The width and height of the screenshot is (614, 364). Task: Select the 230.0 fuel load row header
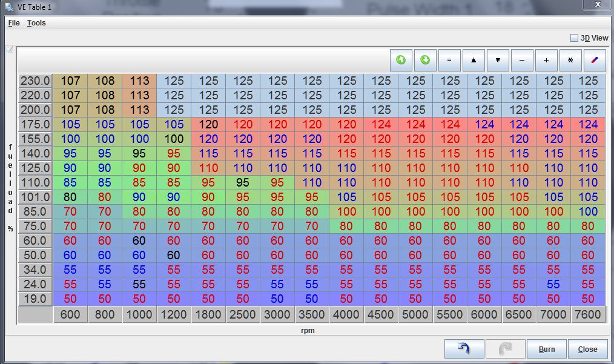pos(35,81)
